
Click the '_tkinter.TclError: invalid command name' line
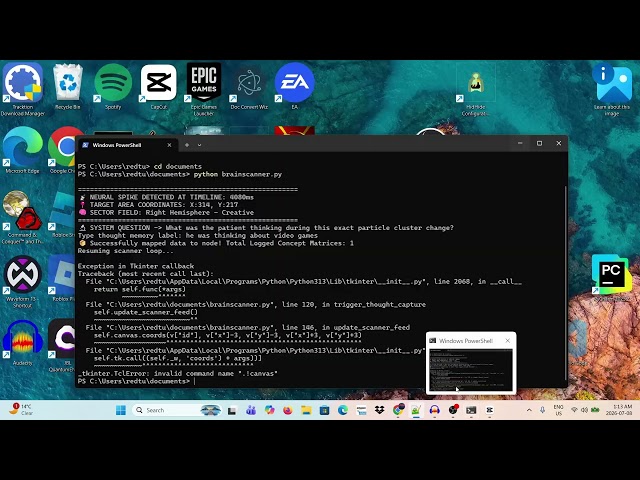click(x=178, y=373)
